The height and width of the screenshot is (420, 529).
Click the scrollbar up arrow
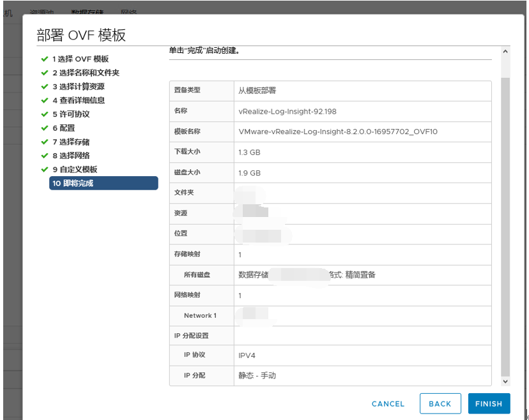505,52
